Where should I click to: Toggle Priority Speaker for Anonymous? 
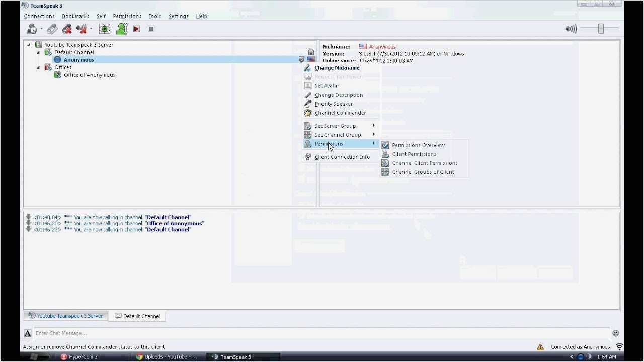(x=334, y=104)
